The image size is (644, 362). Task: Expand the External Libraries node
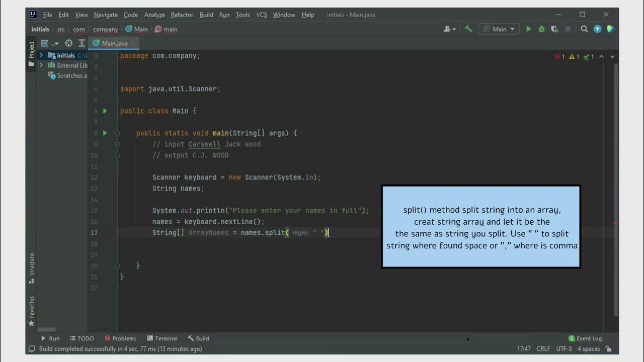pyautogui.click(x=41, y=65)
